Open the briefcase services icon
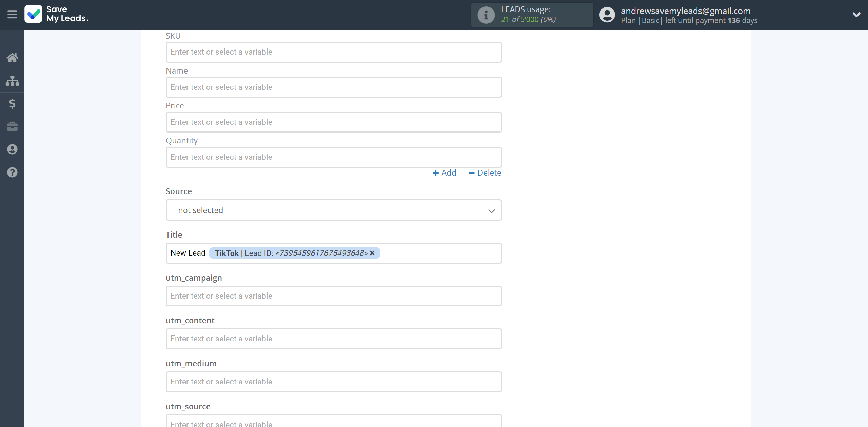 pos(12,126)
